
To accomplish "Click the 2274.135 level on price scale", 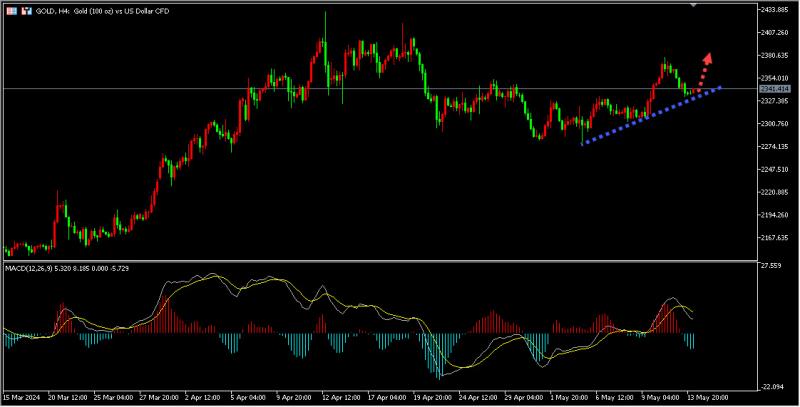I will (x=775, y=147).
